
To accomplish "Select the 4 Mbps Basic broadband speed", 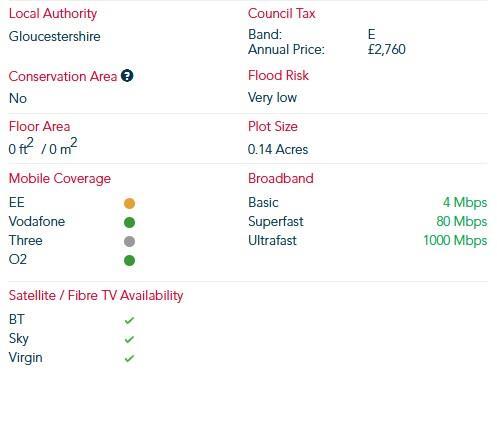I will pos(465,203).
